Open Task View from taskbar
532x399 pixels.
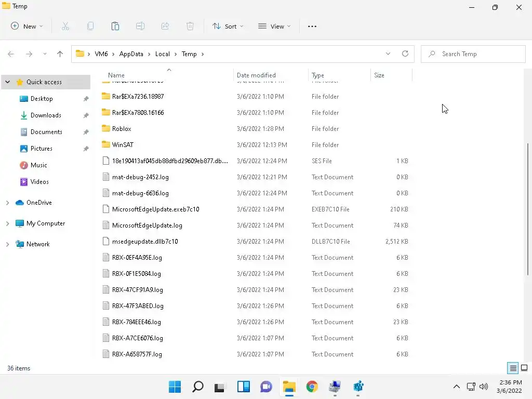point(220,387)
